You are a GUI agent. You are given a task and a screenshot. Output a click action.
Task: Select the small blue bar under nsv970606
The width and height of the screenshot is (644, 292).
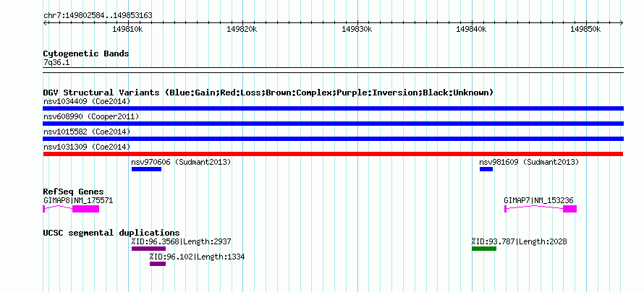click(x=146, y=169)
